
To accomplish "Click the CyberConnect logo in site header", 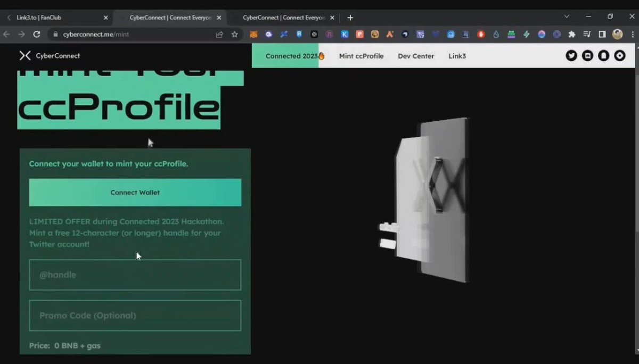I will 50,55.
